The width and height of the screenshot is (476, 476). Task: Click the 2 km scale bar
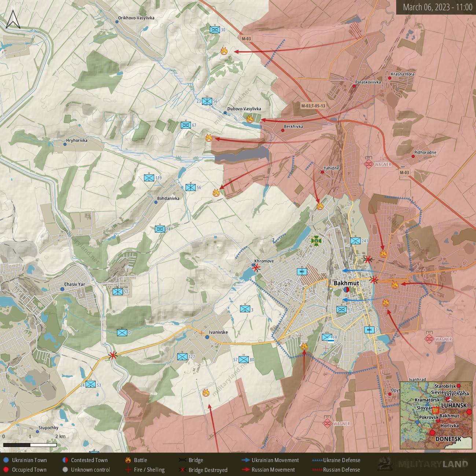30,445
